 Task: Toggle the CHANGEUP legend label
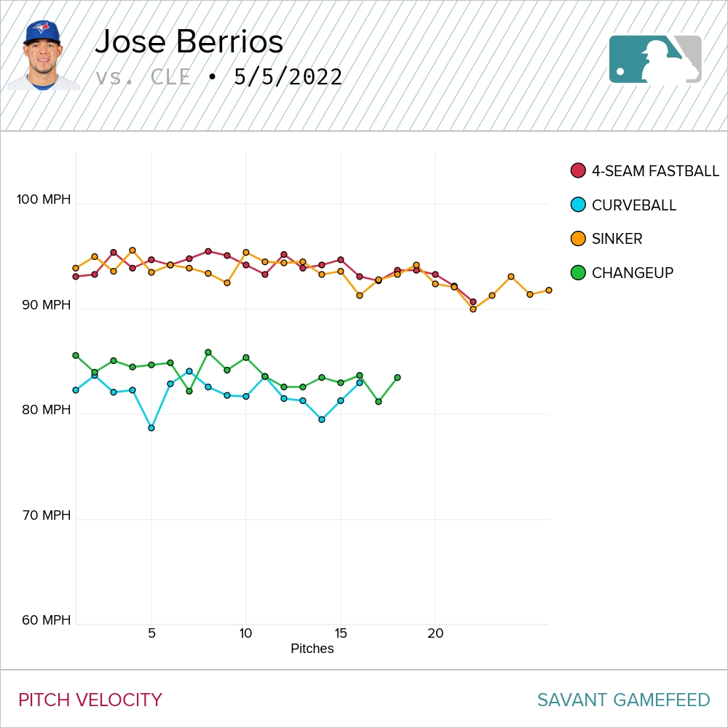(x=633, y=273)
